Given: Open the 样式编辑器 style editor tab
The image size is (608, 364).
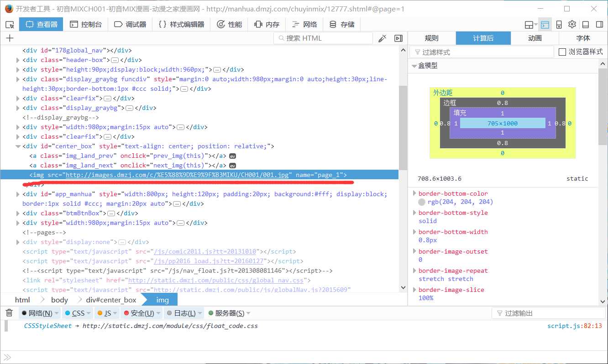Looking at the screenshot, I should [181, 25].
